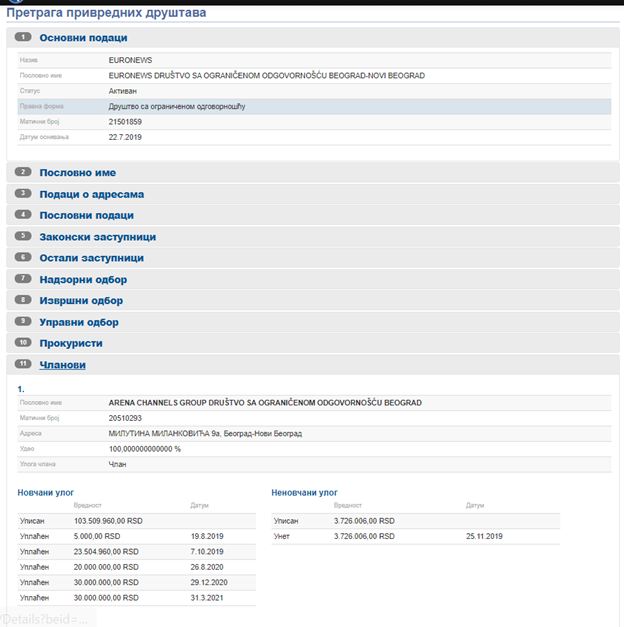Click the Унет row amount 3.726.006,00 RSD
The width and height of the screenshot is (624, 627).
364,536
